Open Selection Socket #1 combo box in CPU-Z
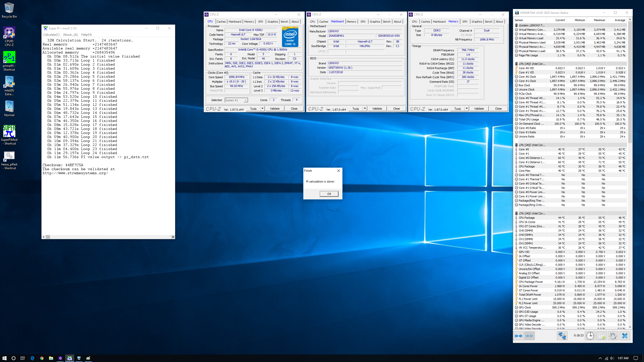The image size is (644, 362). 236,100
